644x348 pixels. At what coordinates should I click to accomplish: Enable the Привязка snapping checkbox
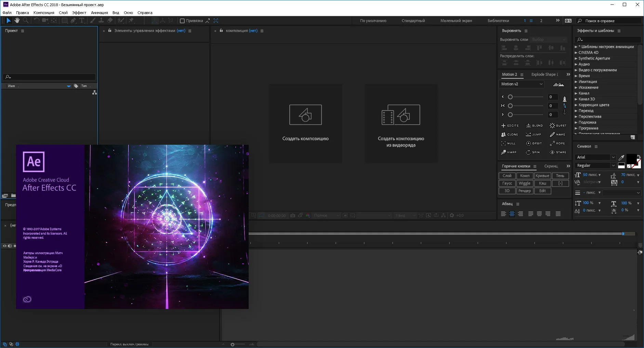coord(182,21)
